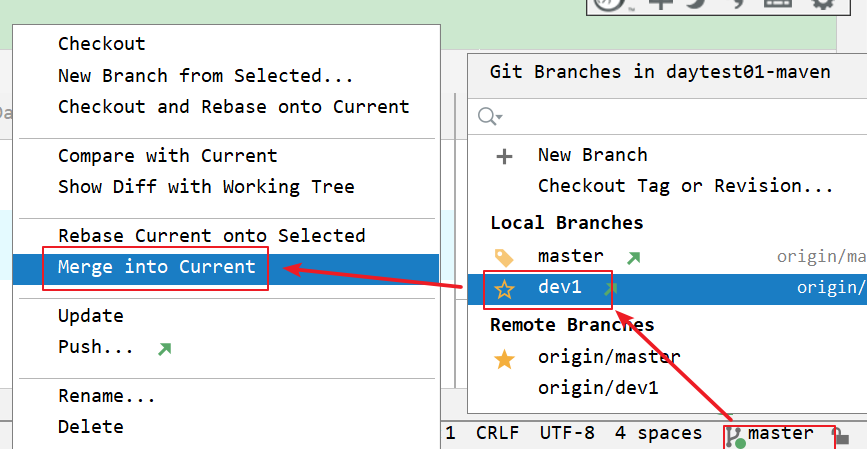Choose Checkout and Rebase onto Current
867x449 pixels.
[x=233, y=107]
